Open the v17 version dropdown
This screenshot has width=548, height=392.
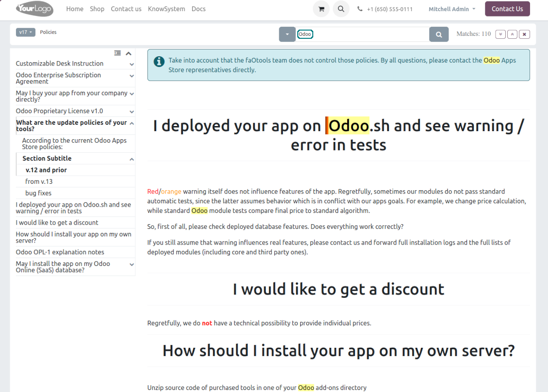[25, 32]
